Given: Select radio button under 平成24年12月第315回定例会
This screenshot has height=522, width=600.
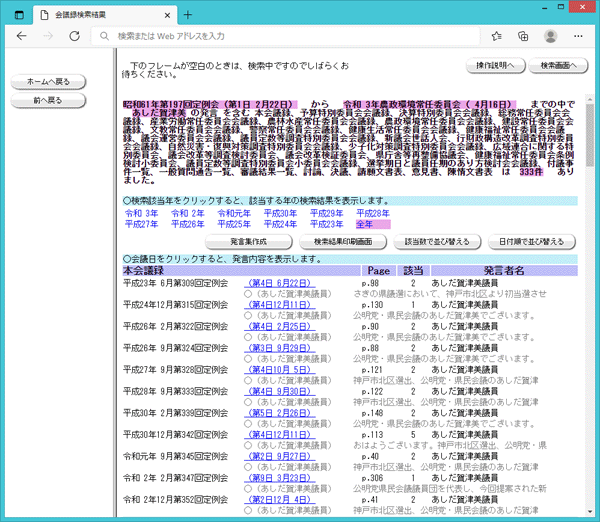Looking at the screenshot, I should coord(248,316).
